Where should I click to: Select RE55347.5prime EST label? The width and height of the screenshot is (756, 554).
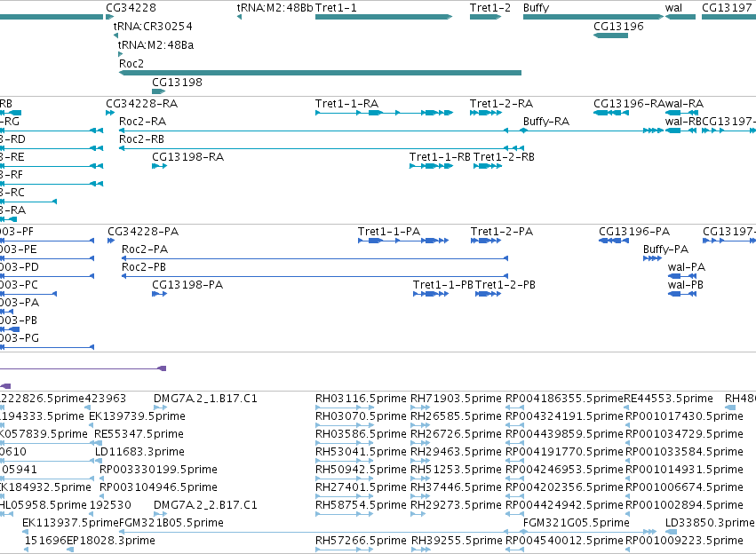pos(139,434)
